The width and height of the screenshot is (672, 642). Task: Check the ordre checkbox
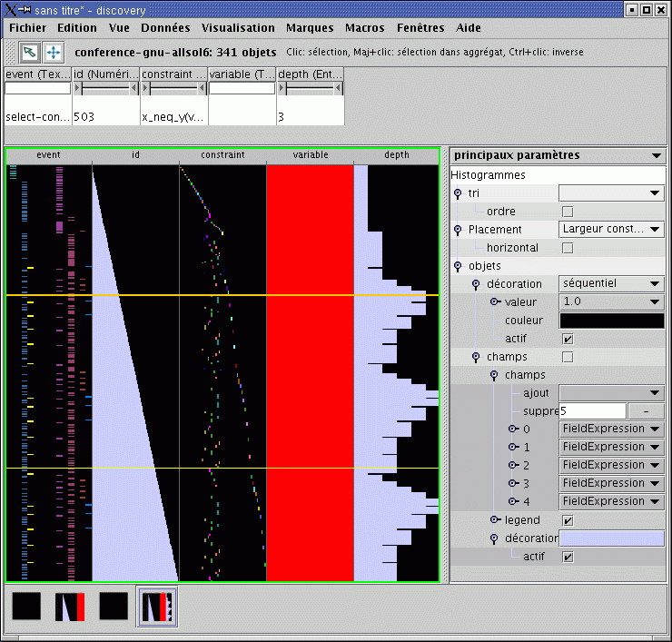[568, 212]
